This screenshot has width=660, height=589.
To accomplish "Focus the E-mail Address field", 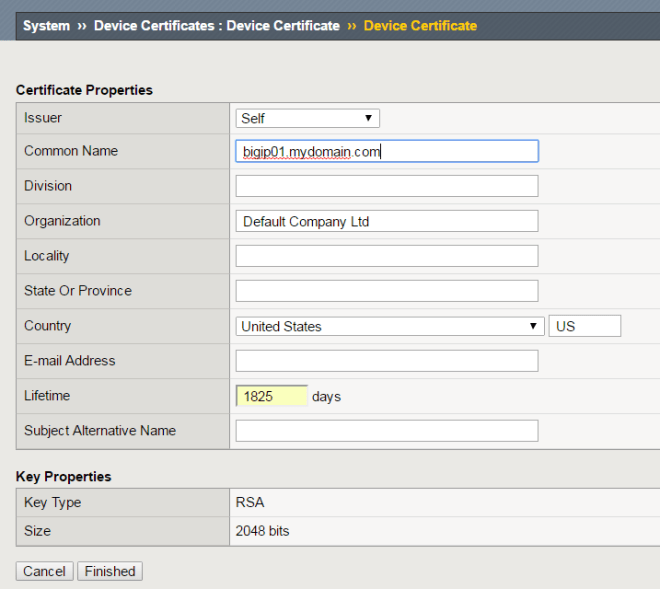I will [387, 361].
